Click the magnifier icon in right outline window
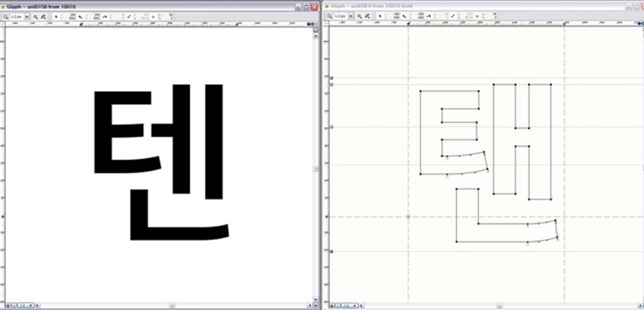 (x=328, y=16)
